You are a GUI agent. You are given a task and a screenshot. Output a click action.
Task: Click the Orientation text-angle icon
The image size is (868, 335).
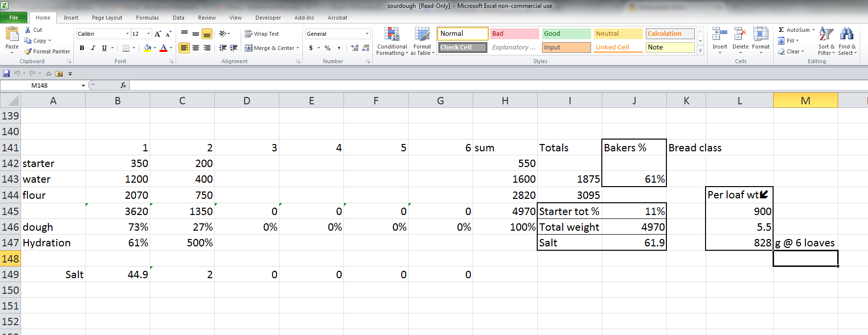click(223, 34)
